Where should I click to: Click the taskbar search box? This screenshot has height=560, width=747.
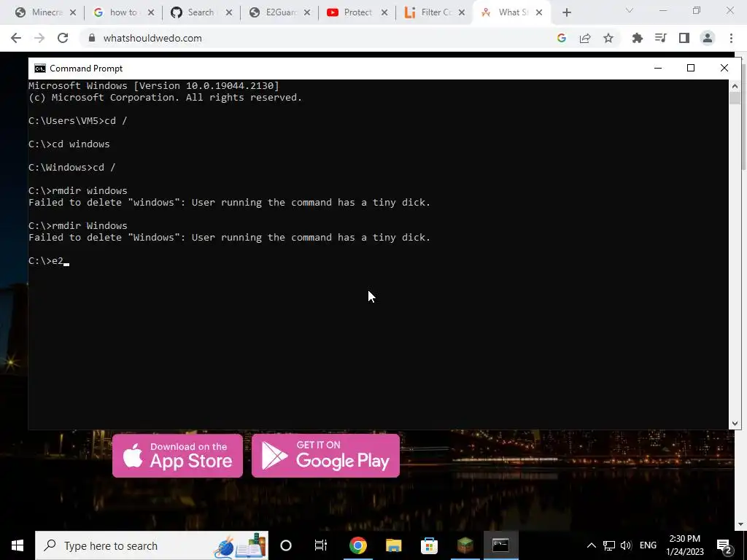[x=152, y=545]
